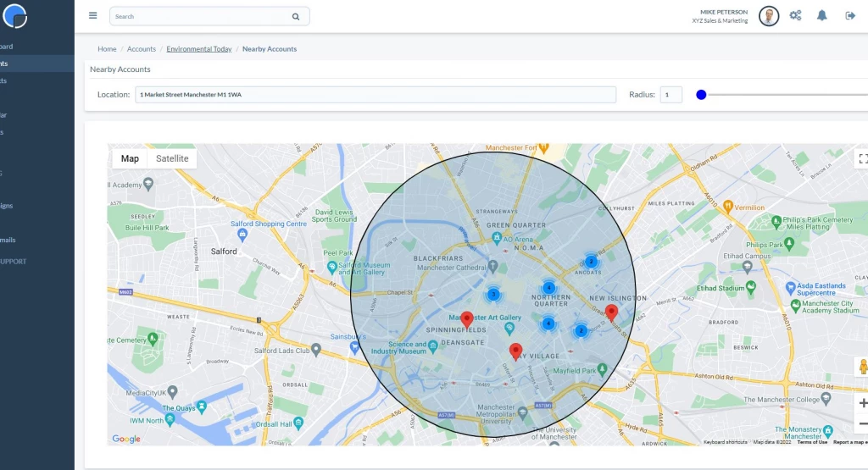Click the radius slider track
868x470 pixels.
(x=786, y=95)
